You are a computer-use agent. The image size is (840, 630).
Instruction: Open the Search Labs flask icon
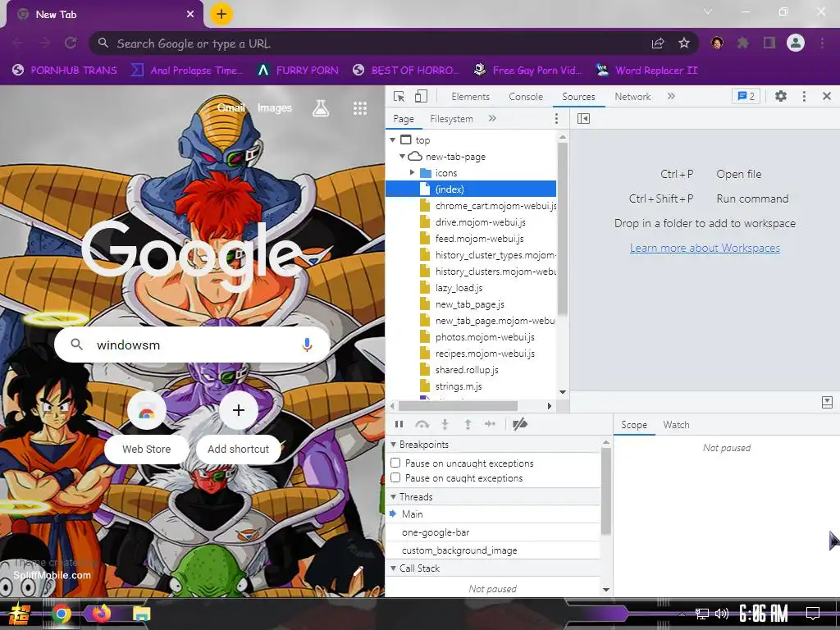[321, 108]
